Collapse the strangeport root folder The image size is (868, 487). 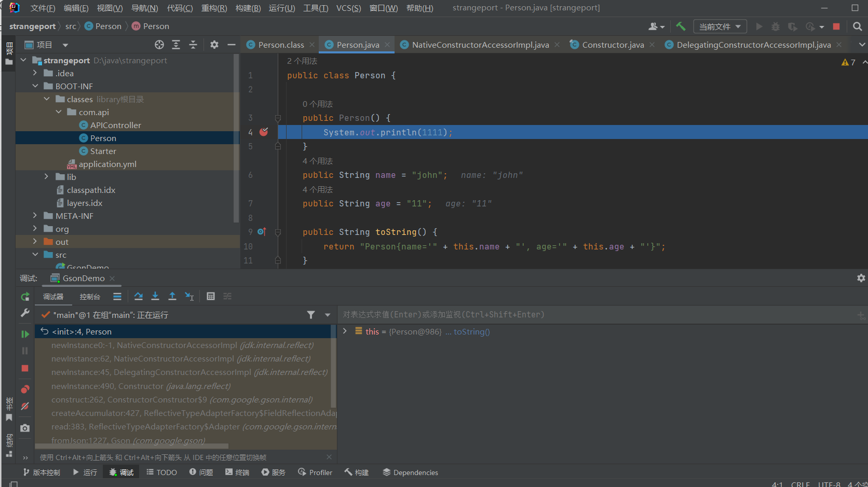[23, 60]
